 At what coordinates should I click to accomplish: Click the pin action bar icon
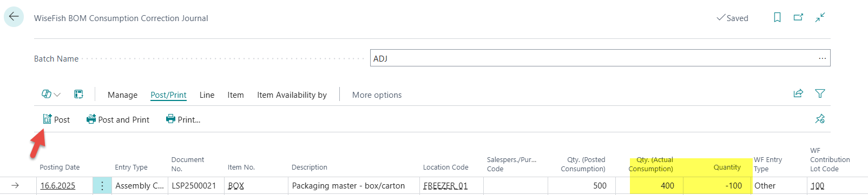pos(820,119)
